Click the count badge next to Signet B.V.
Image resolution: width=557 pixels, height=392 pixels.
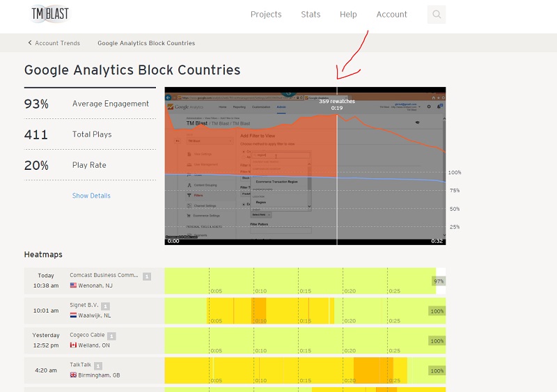[x=105, y=306]
